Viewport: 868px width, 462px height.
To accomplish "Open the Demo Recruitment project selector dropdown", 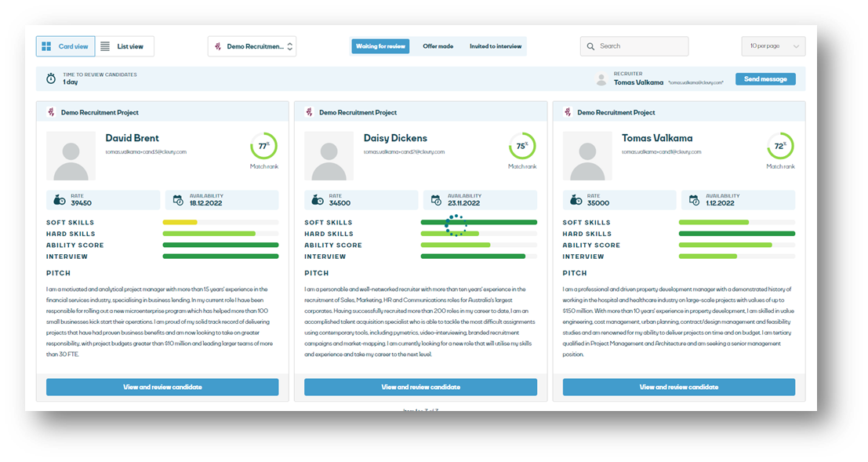I will [x=252, y=46].
